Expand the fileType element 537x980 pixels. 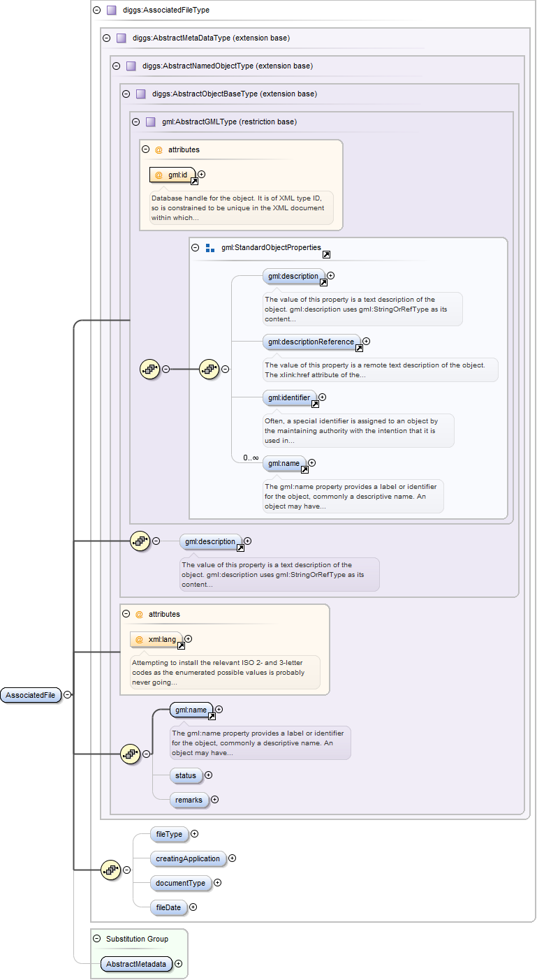(x=195, y=833)
